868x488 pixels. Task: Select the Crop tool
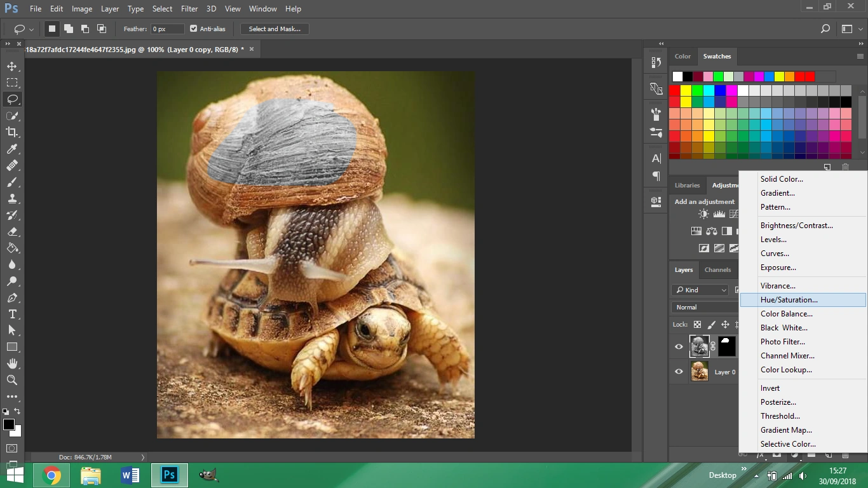coord(12,132)
